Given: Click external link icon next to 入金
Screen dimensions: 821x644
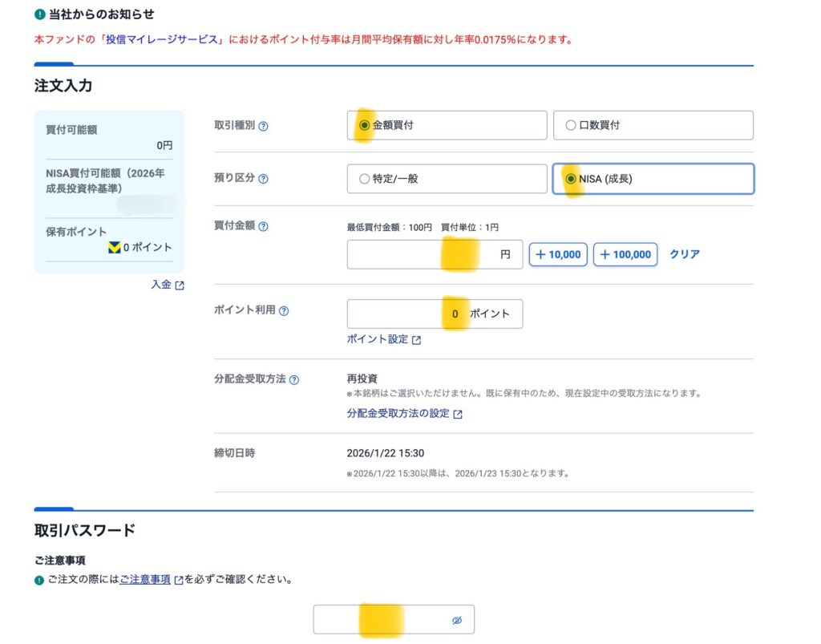Looking at the screenshot, I should (x=180, y=286).
